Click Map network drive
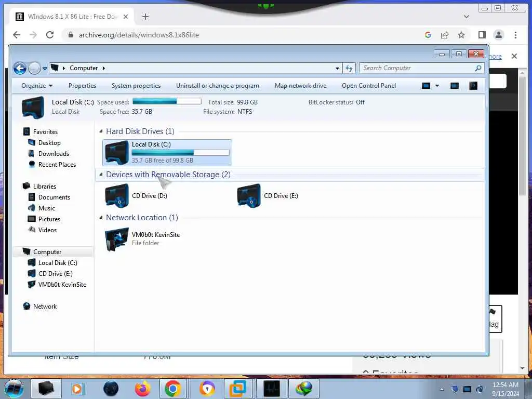This screenshot has width=532, height=399. pos(301,86)
